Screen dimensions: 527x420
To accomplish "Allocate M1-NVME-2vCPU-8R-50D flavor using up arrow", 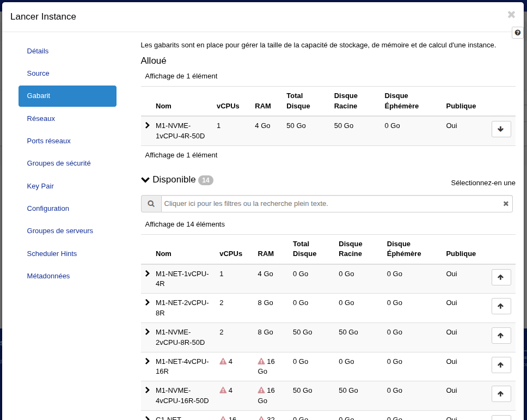I will click(501, 336).
